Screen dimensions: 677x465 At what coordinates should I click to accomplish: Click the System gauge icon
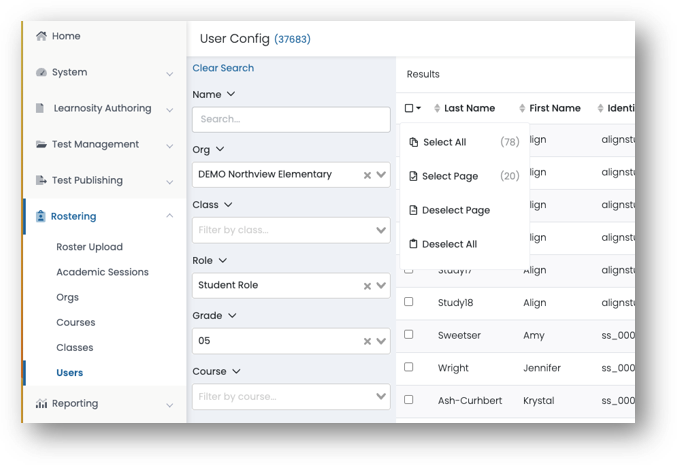[x=41, y=73]
